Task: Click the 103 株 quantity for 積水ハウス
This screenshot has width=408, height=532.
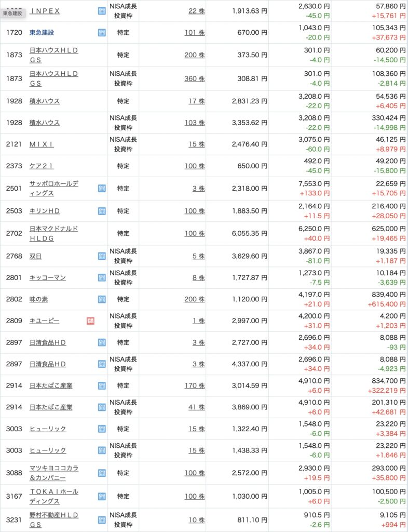Action: tap(194, 123)
